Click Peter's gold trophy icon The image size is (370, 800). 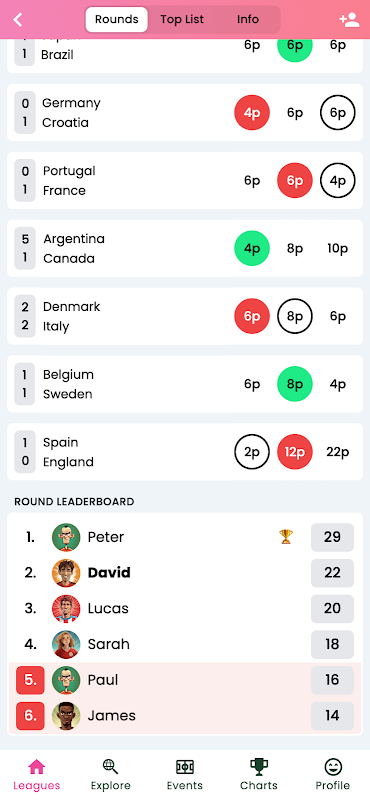pyautogui.click(x=286, y=537)
